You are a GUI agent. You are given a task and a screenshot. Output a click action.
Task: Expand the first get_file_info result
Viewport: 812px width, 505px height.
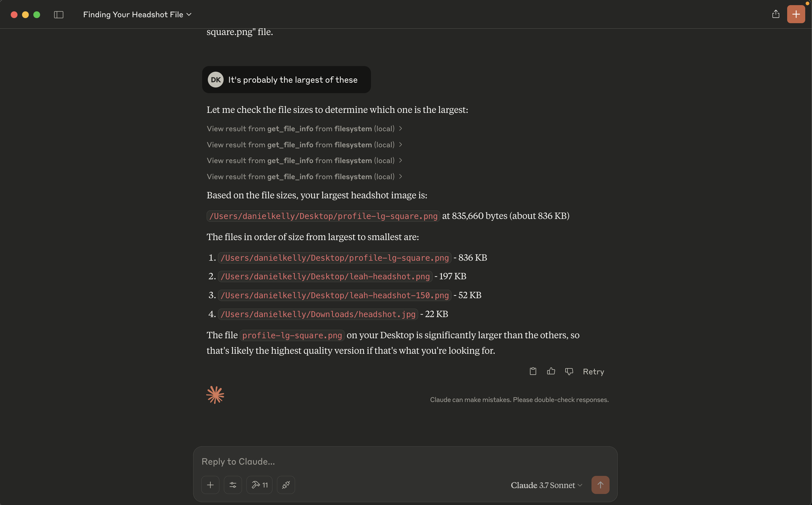coord(304,129)
